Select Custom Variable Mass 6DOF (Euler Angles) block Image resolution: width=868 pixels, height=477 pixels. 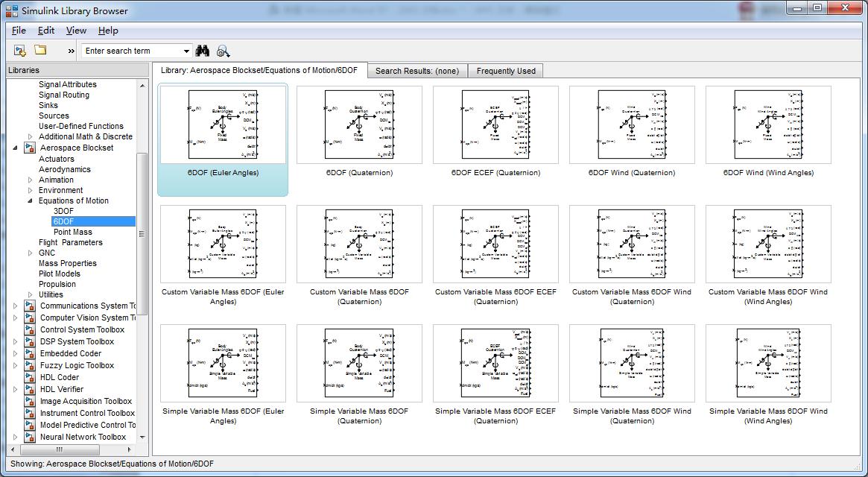[223, 256]
